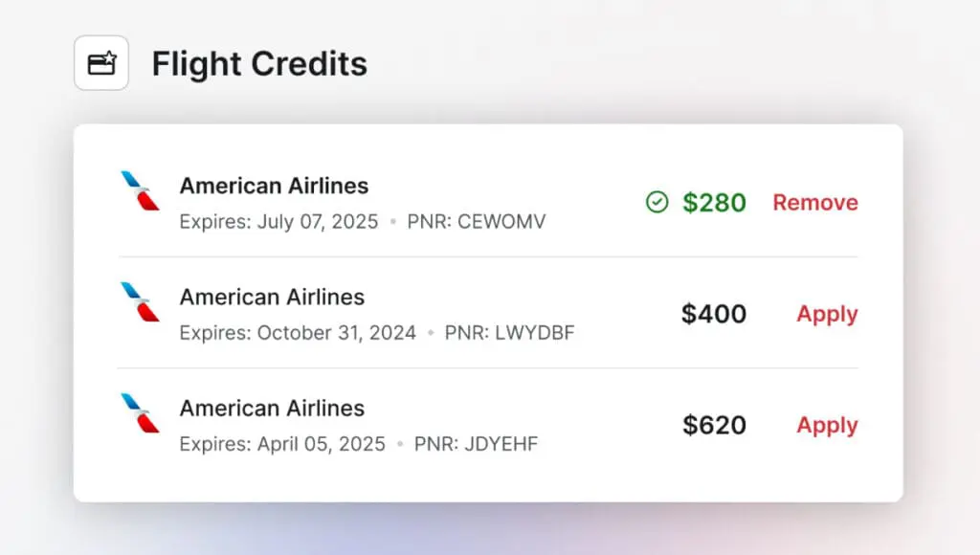Click the green checkmark beside $280
The image size is (980, 555).
click(x=657, y=202)
